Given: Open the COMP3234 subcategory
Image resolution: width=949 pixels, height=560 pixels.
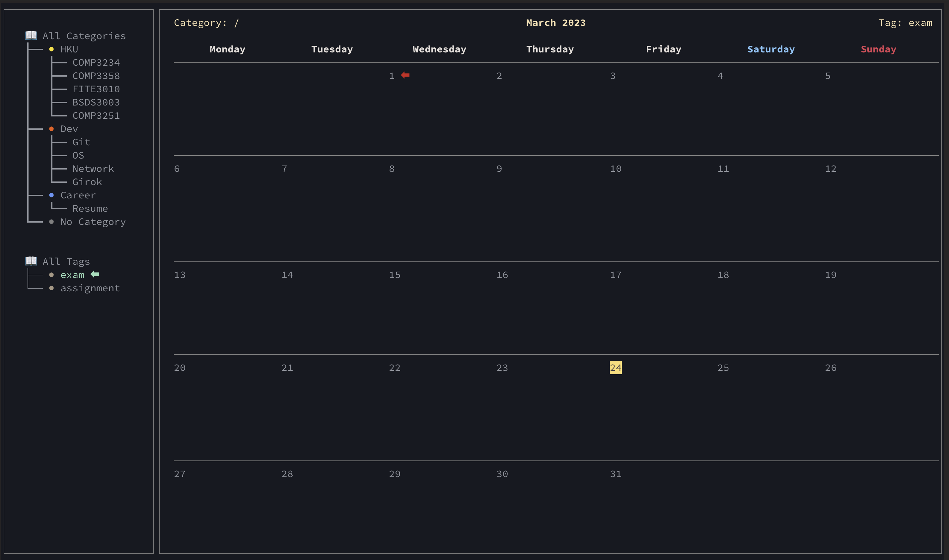Looking at the screenshot, I should (x=96, y=62).
